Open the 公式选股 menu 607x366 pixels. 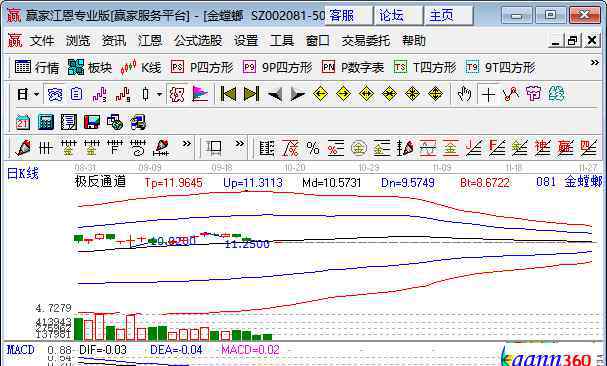(x=198, y=41)
